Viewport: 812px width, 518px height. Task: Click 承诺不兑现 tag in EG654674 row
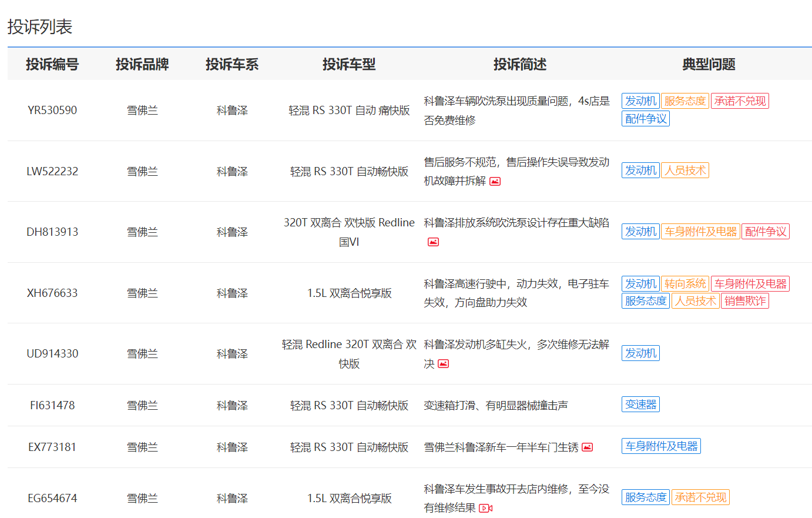tap(700, 497)
